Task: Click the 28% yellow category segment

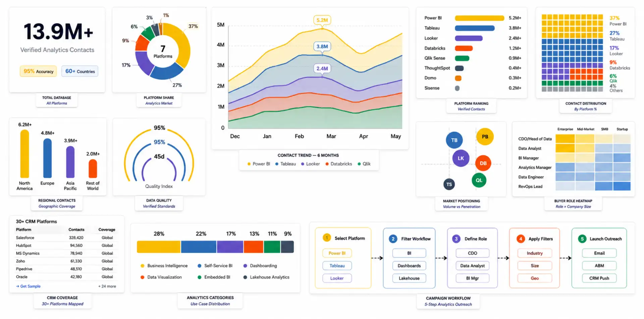Action: click(x=159, y=247)
